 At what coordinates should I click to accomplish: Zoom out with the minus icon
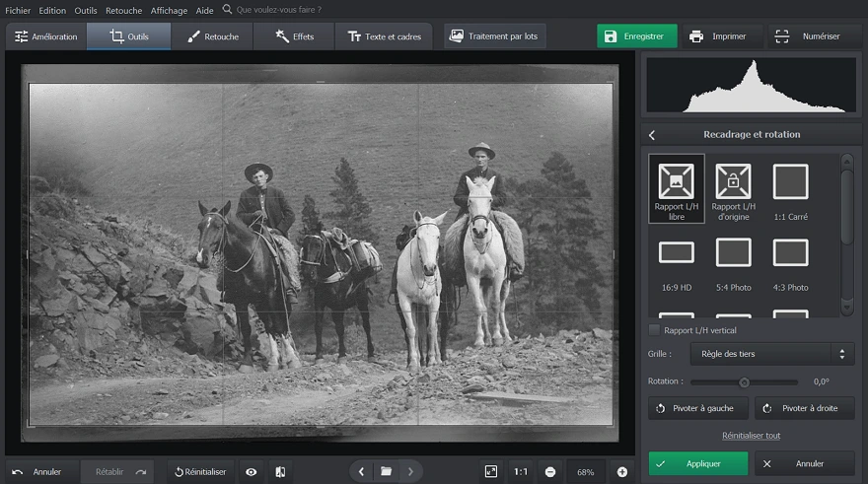pyautogui.click(x=550, y=472)
